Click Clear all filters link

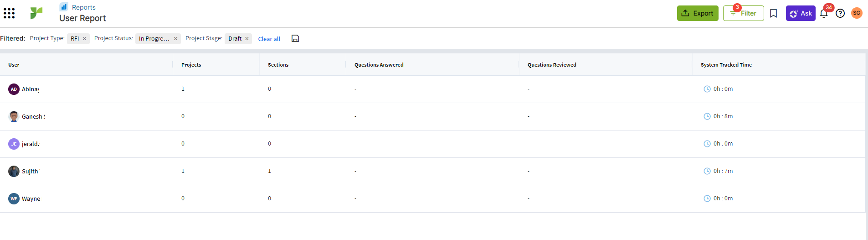coord(269,39)
